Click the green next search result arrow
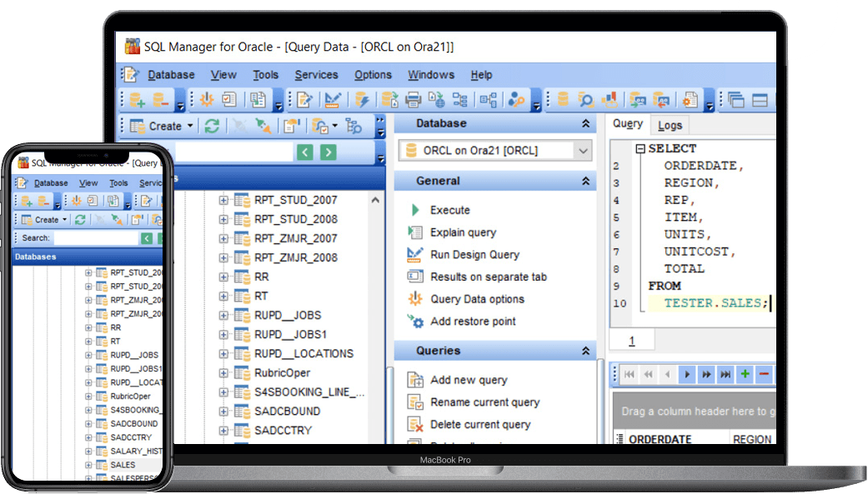The height and width of the screenshot is (494, 868). (329, 152)
